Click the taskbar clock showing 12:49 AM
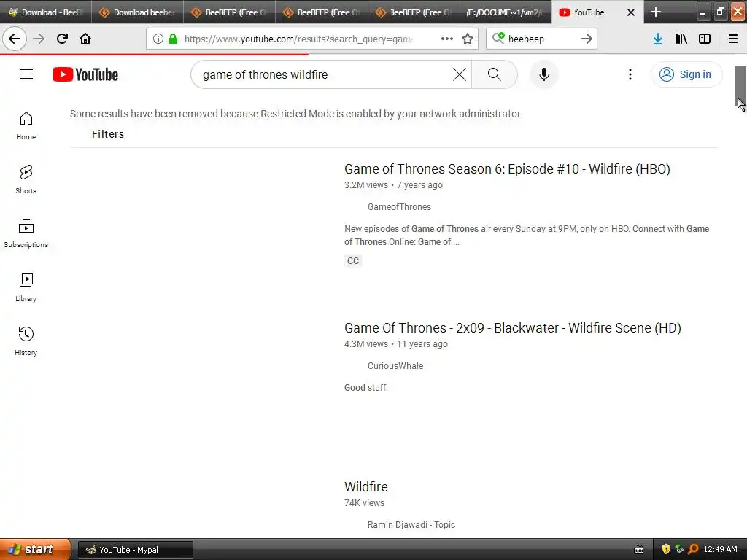 pos(720,550)
